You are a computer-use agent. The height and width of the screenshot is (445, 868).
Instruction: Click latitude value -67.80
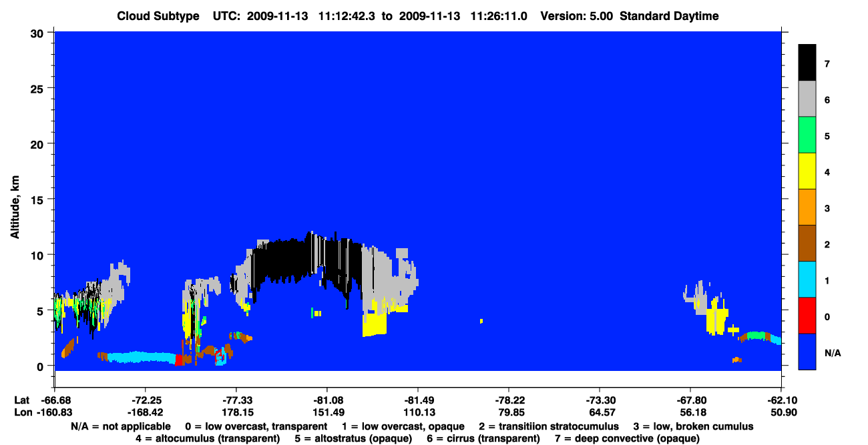tap(690, 400)
